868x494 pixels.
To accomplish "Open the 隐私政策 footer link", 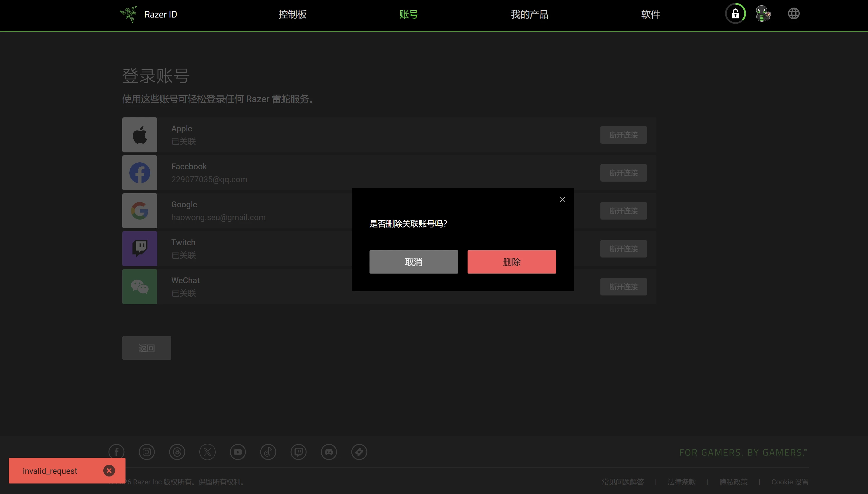I will (733, 482).
